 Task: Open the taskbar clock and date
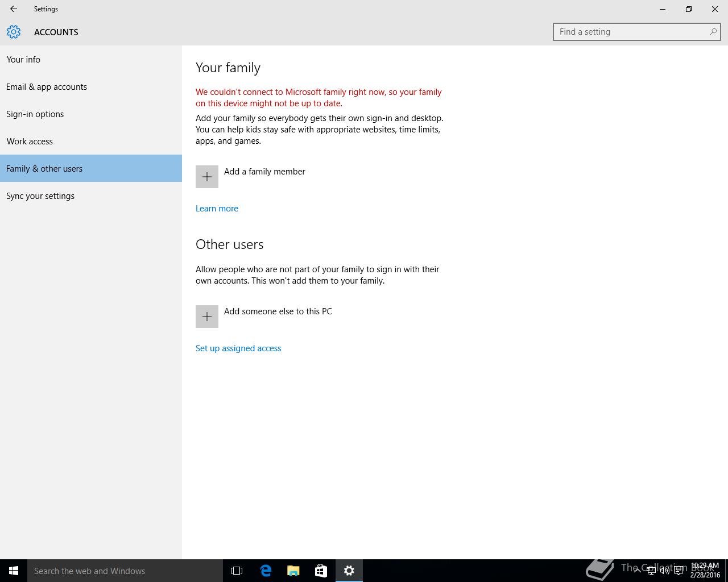click(705, 571)
